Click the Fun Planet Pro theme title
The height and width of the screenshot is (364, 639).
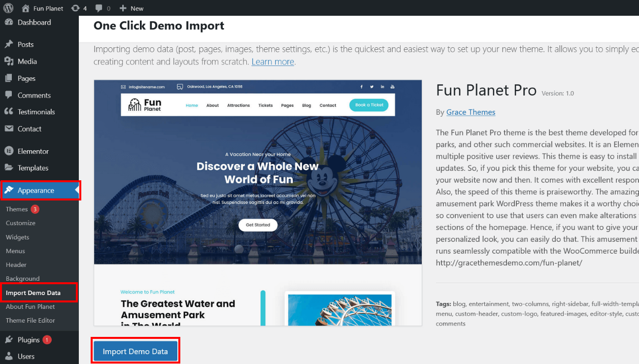[x=486, y=90]
